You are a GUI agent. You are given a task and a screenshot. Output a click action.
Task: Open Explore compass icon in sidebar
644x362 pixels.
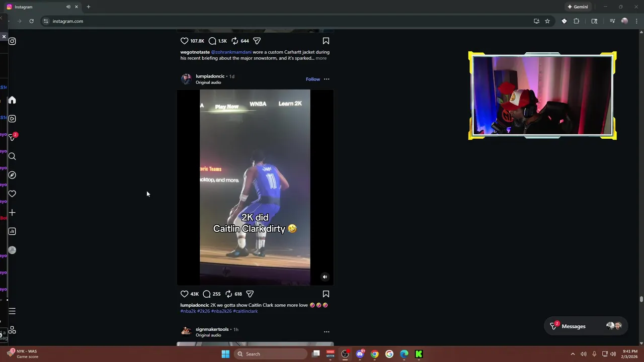(12, 175)
